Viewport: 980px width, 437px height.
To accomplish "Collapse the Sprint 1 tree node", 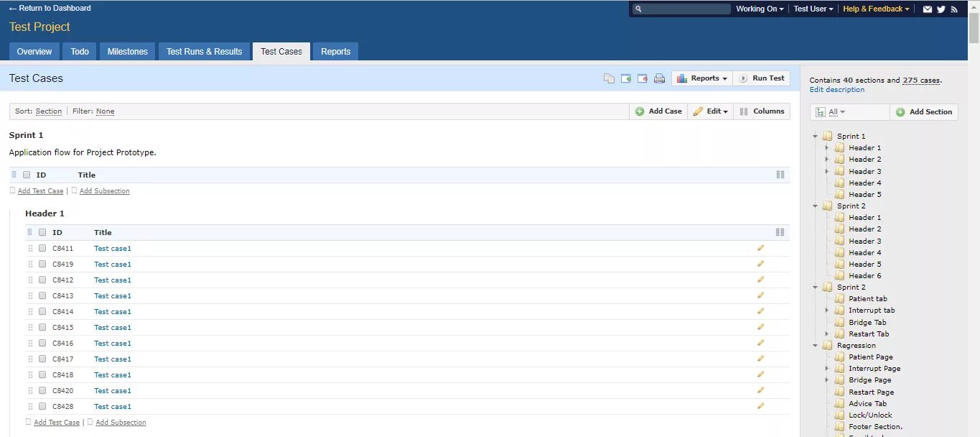I will coord(816,136).
